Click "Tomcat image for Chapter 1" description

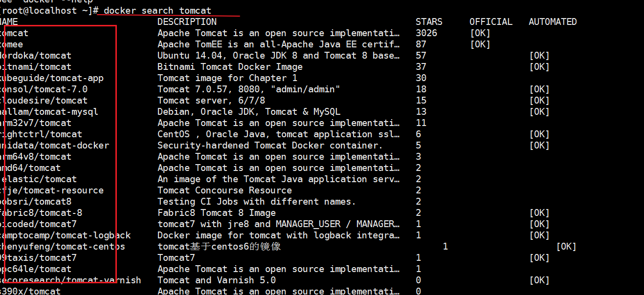coord(227,78)
